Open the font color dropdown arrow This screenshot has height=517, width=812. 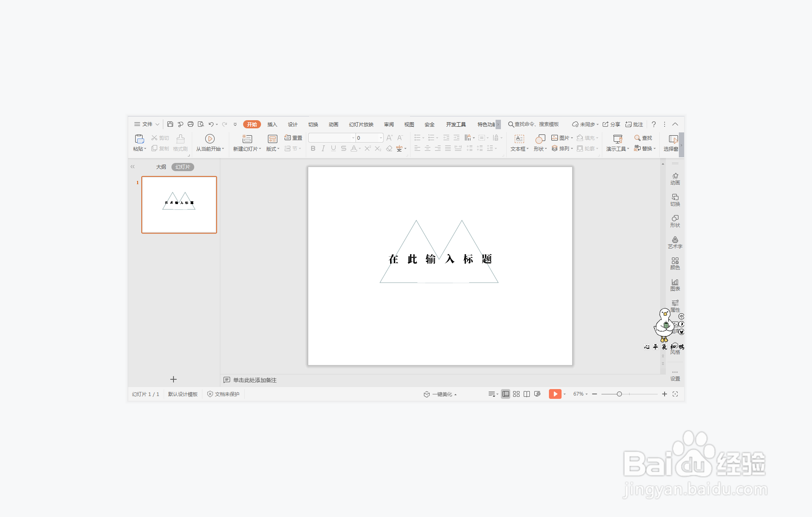pyautogui.click(x=360, y=149)
